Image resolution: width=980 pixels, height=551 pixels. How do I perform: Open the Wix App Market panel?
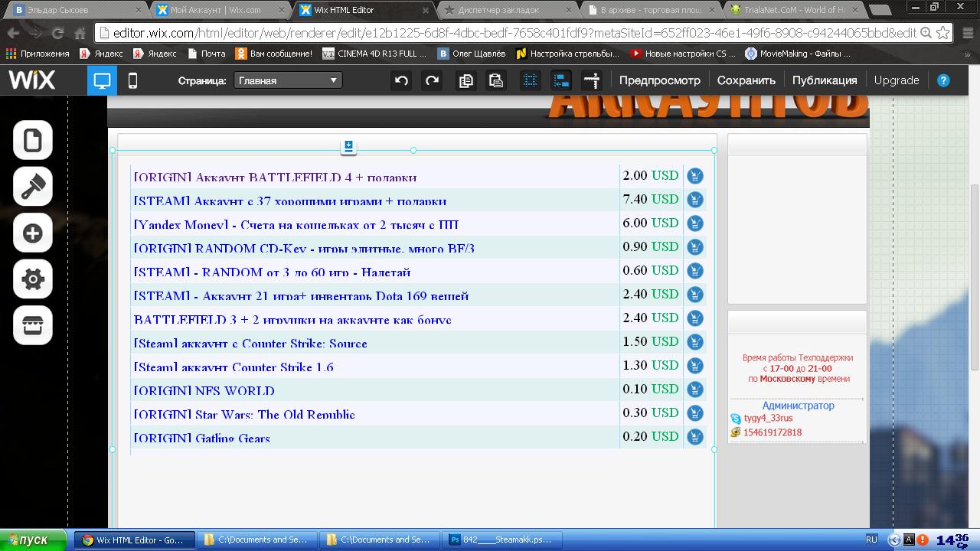click(33, 325)
